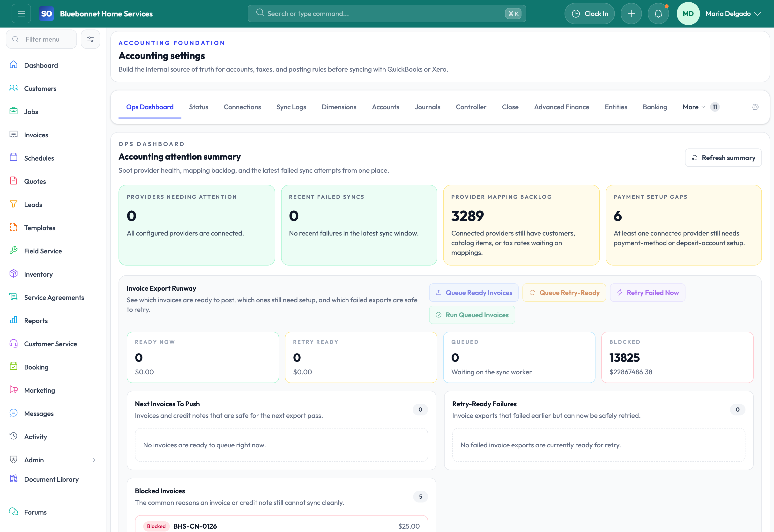The height and width of the screenshot is (532, 774).
Task: Open the Payment Setup Gaps card
Action: click(683, 225)
